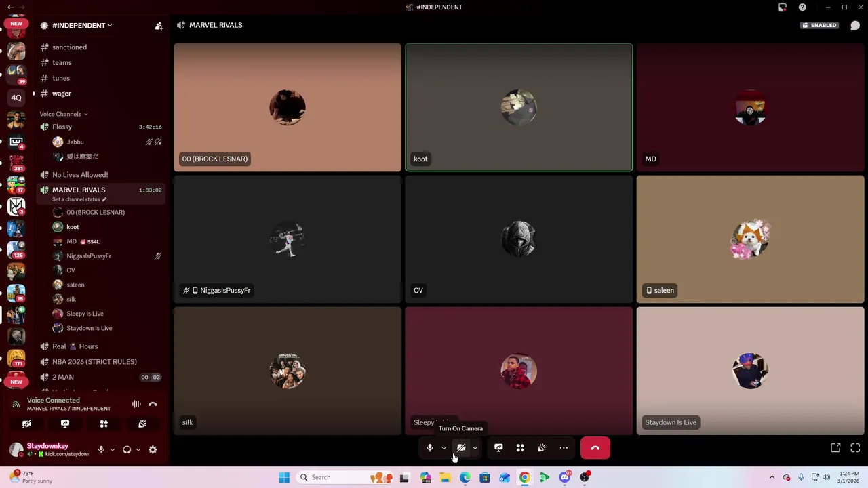Start an activity from call control bar
The width and height of the screenshot is (868, 488).
point(520,448)
